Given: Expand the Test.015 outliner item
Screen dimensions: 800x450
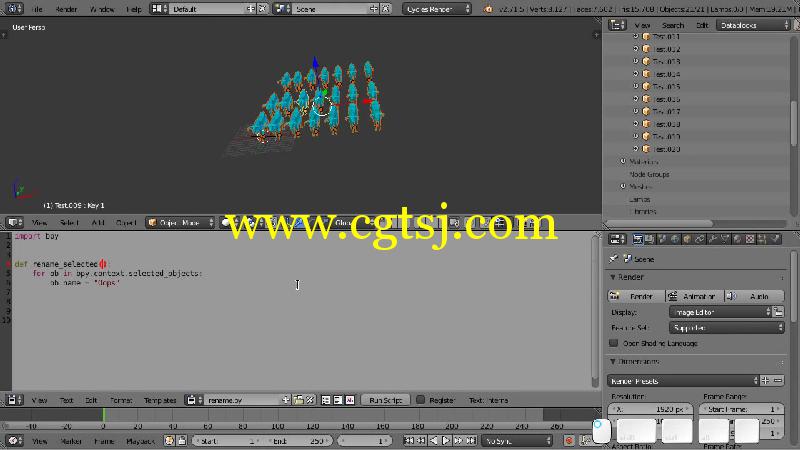Looking at the screenshot, I should [636, 86].
